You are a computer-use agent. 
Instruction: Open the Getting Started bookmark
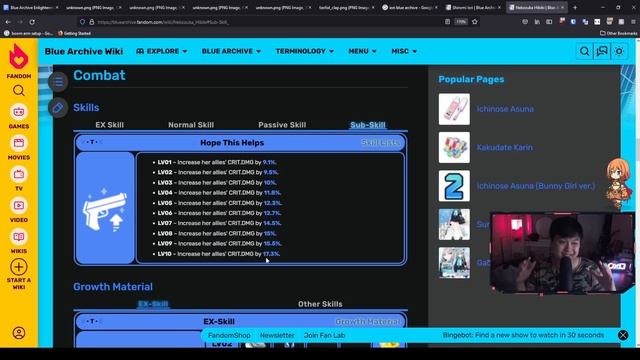[x=74, y=33]
